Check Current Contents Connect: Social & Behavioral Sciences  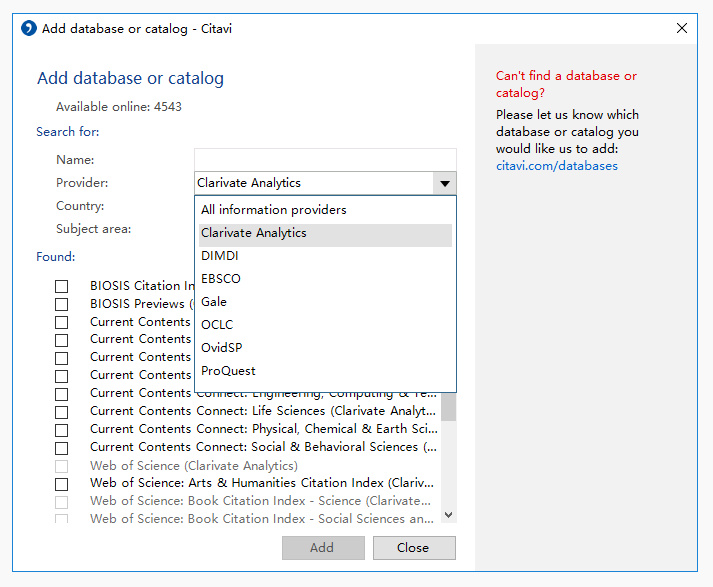pyautogui.click(x=62, y=448)
